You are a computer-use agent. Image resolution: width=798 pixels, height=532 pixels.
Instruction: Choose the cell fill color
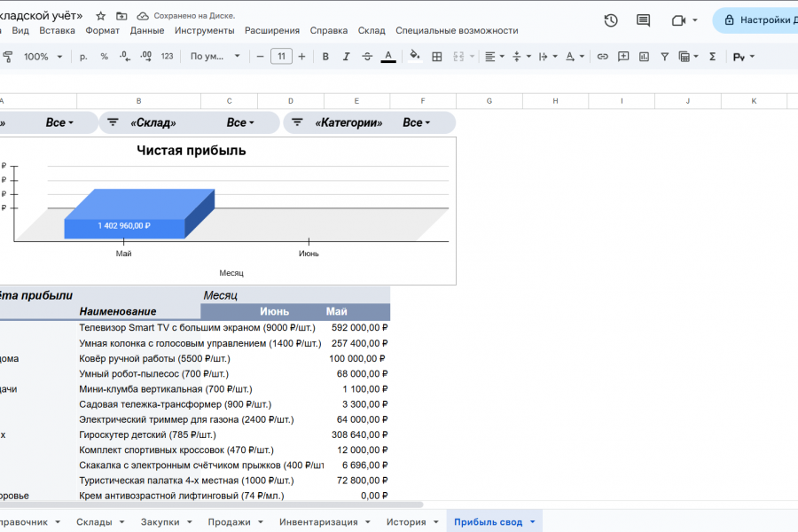(x=415, y=56)
